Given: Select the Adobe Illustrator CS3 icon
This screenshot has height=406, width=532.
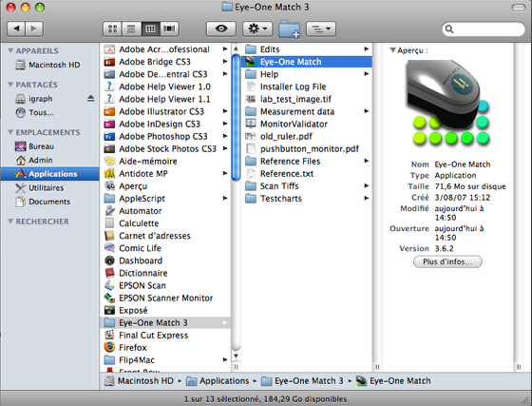Looking at the screenshot, I should (109, 111).
